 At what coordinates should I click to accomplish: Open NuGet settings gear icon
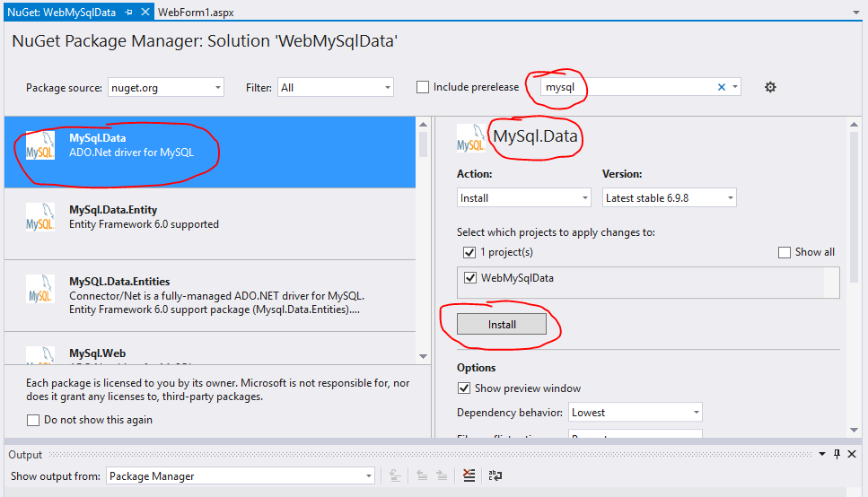pyautogui.click(x=769, y=87)
